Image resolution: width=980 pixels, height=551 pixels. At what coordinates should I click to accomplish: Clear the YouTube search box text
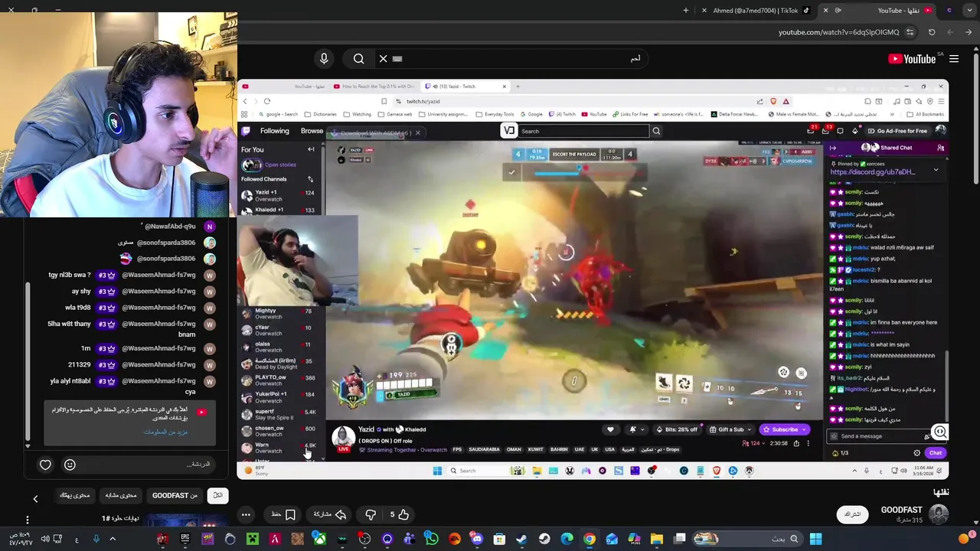384,58
